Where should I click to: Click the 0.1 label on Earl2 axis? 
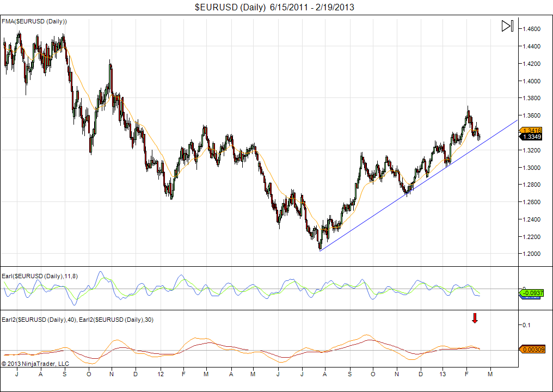tap(526, 325)
